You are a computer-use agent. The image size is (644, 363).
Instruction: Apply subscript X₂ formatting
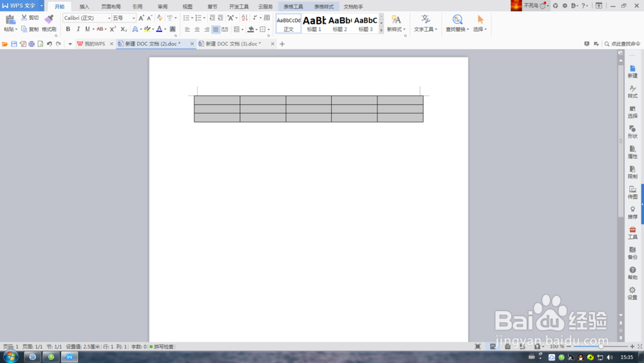pos(124,29)
